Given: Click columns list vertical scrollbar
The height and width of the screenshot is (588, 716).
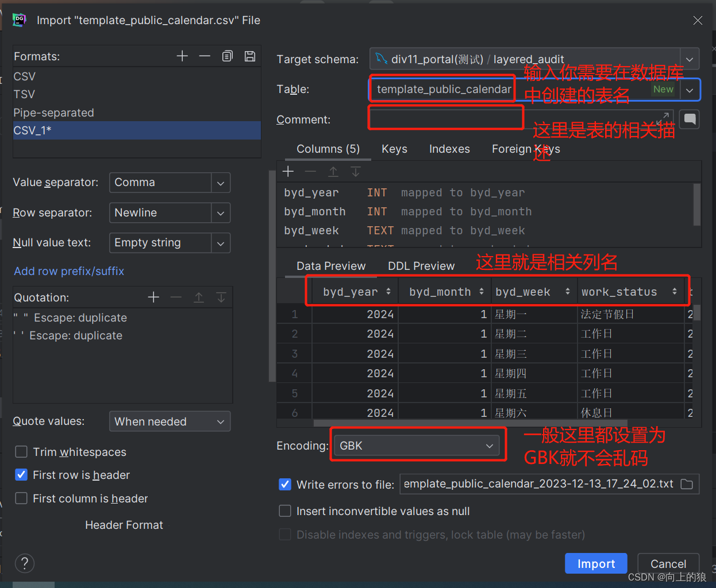Looking at the screenshot, I should pyautogui.click(x=697, y=204).
